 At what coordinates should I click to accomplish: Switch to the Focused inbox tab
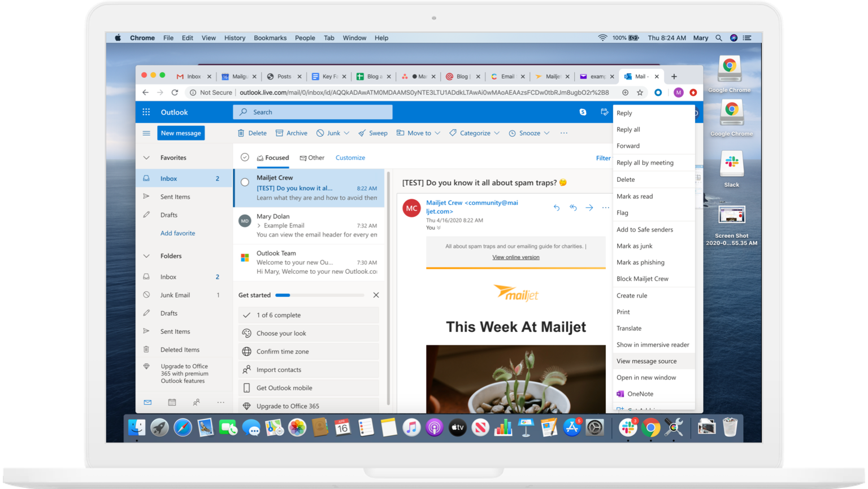tap(273, 158)
